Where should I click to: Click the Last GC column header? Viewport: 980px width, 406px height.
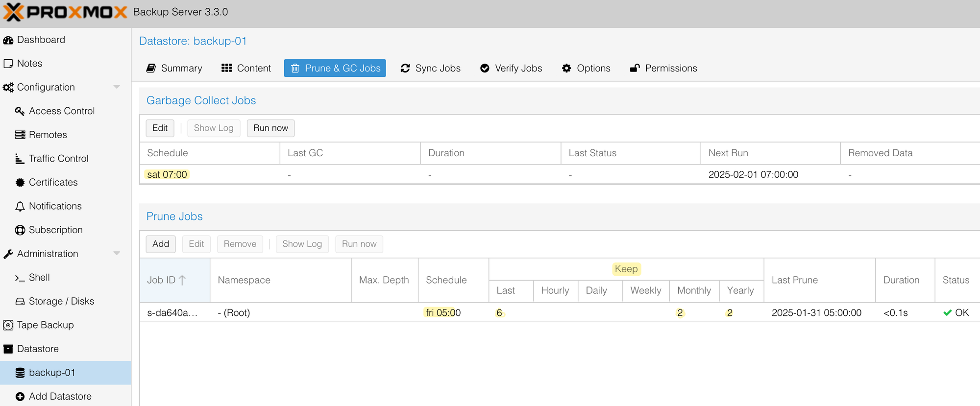[350, 153]
